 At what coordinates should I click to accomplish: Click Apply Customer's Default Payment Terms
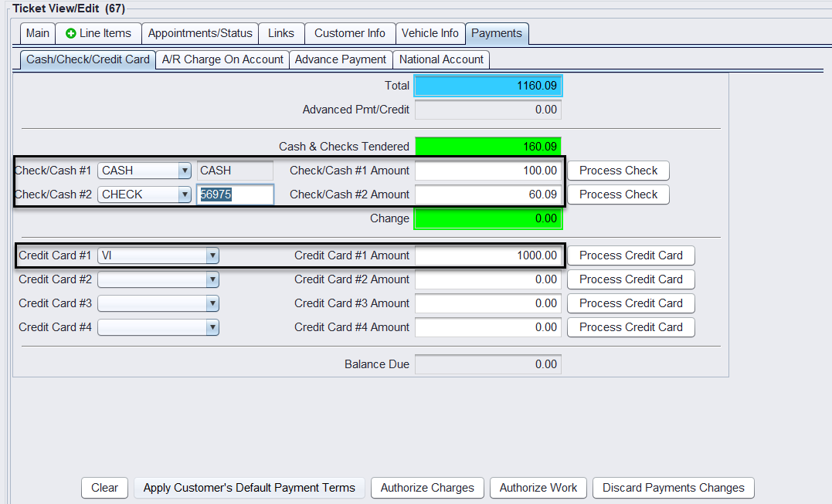[x=249, y=488]
